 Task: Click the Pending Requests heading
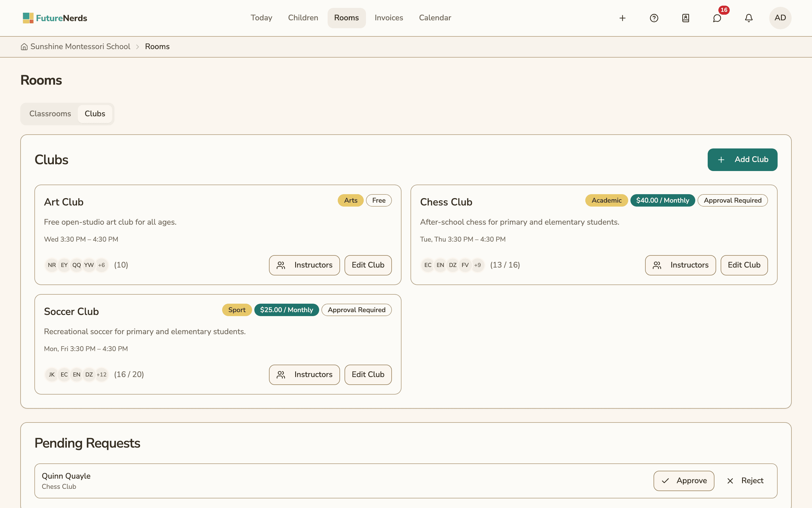87,443
